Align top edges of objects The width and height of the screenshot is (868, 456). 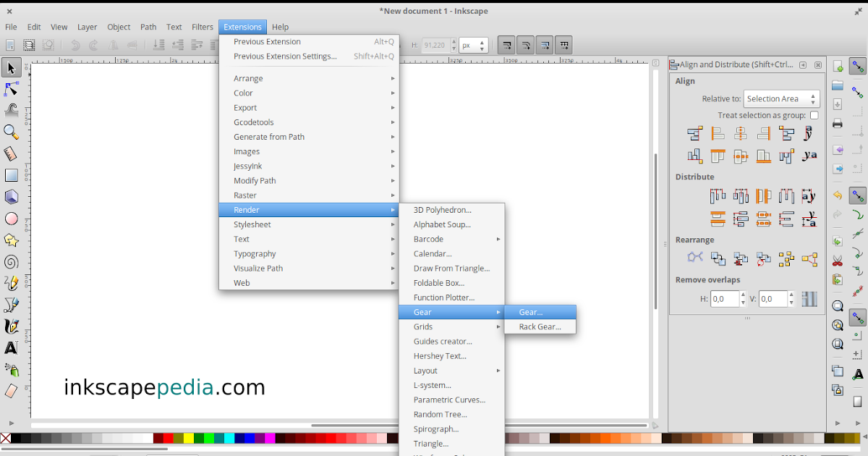point(718,156)
